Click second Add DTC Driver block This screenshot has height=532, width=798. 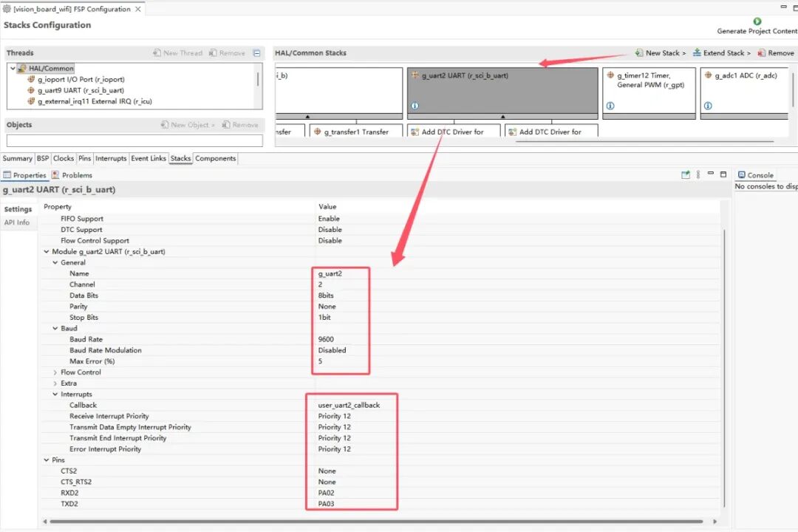click(x=551, y=131)
